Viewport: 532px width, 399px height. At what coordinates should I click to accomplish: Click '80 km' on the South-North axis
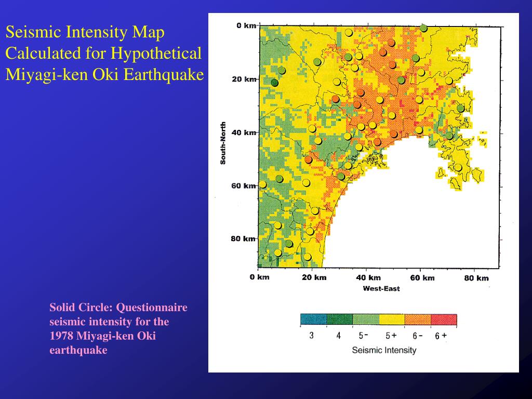(x=243, y=238)
